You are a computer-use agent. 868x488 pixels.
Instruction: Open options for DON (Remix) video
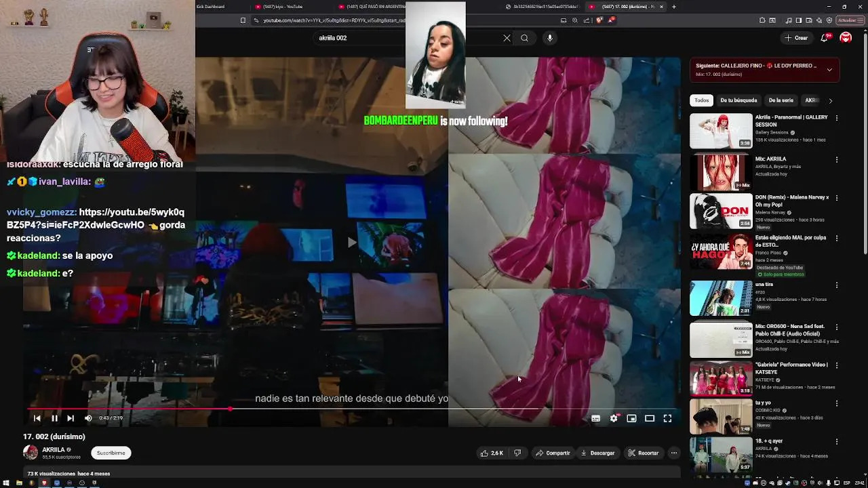(x=837, y=198)
